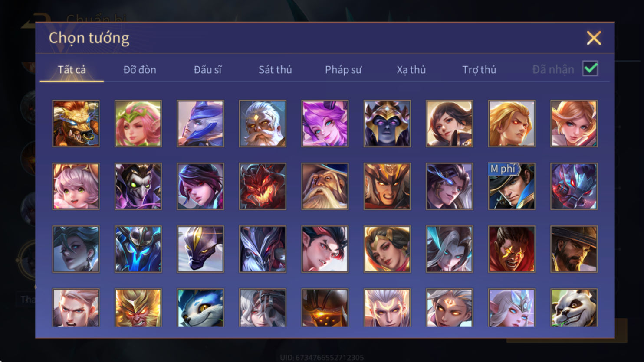Choose the purple-haired girl hero portrait
Screen dimensions: 644x362
coord(325,124)
